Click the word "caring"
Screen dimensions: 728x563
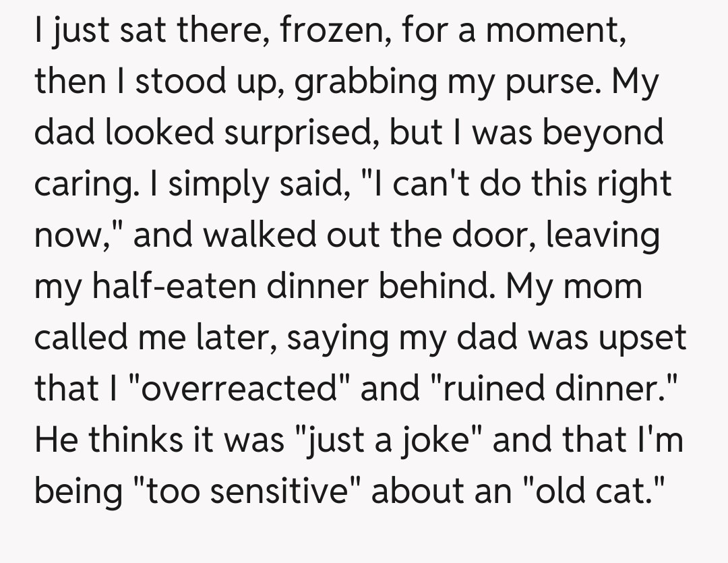coord(84,184)
